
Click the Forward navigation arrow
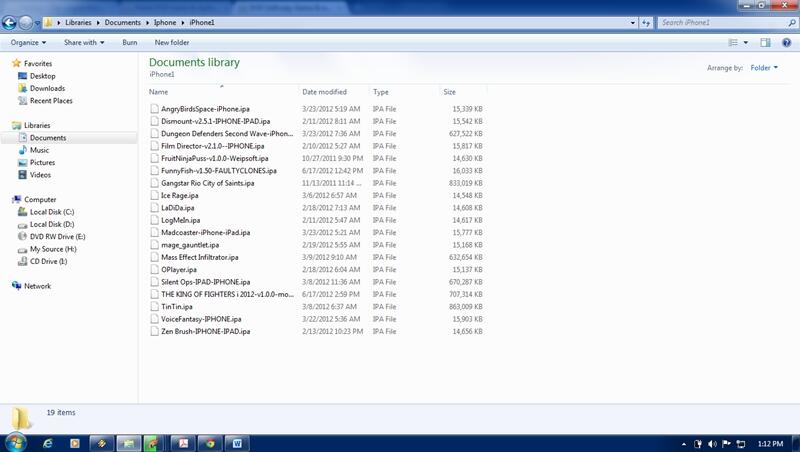pyautogui.click(x=25, y=22)
